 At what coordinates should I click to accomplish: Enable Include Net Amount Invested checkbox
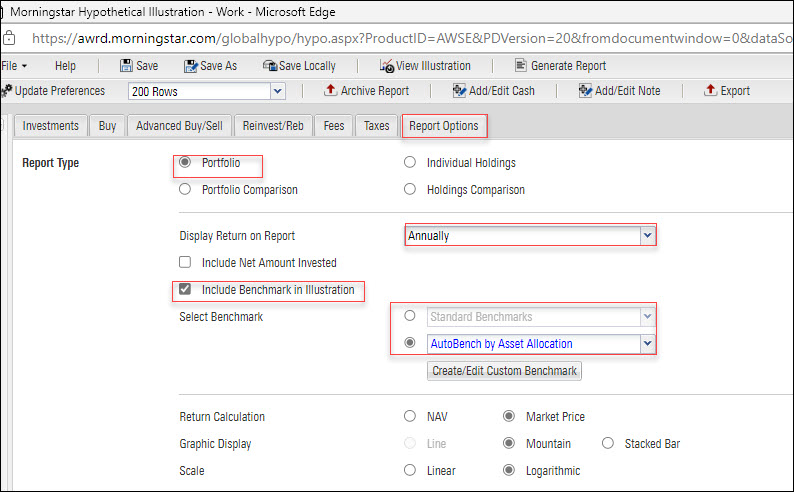pyautogui.click(x=185, y=262)
